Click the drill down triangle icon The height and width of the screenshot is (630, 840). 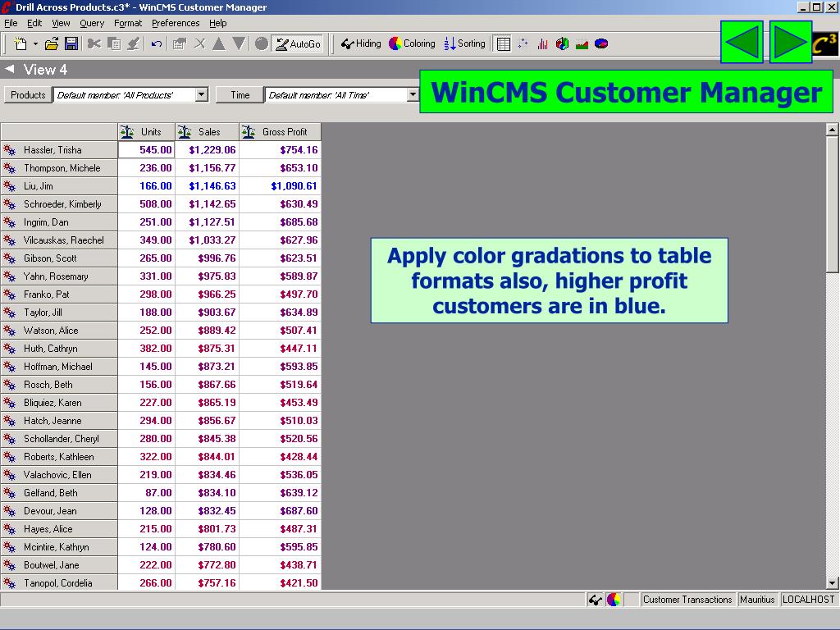tap(239, 44)
